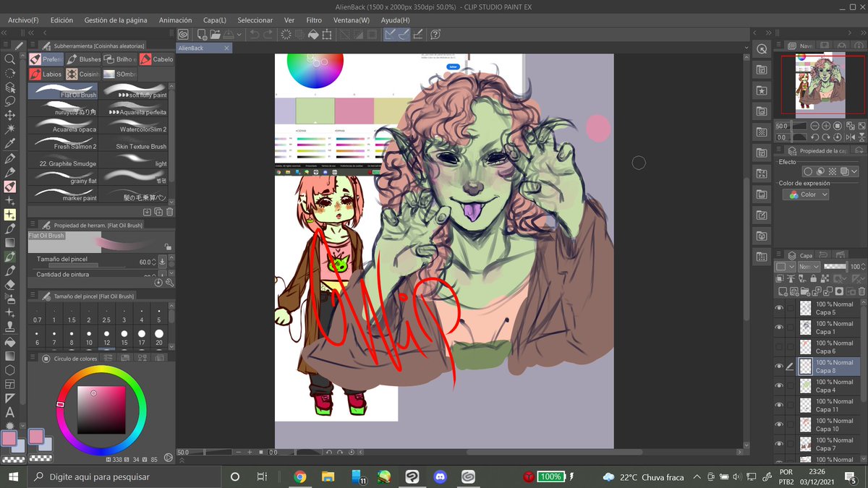Select the Blushes sub tool group tab
Image resolution: width=868 pixels, height=488 pixels.
click(x=83, y=59)
